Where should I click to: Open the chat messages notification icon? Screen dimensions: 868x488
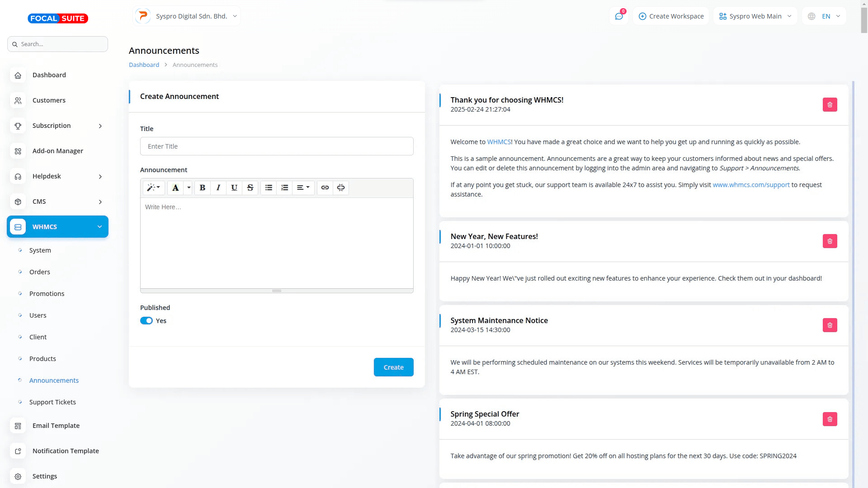[619, 16]
